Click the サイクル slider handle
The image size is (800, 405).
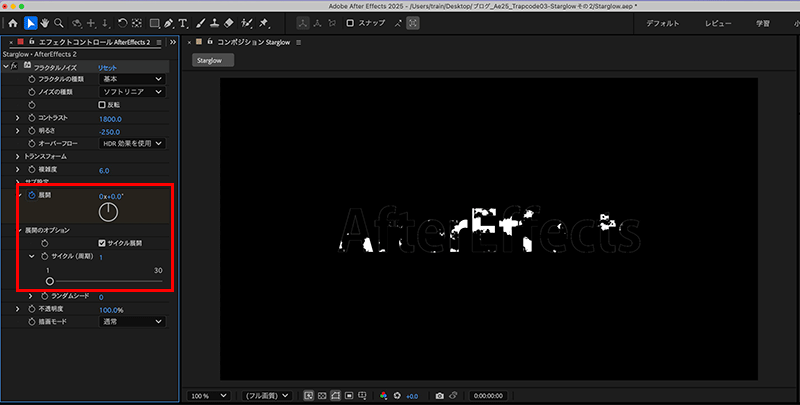[x=49, y=281]
